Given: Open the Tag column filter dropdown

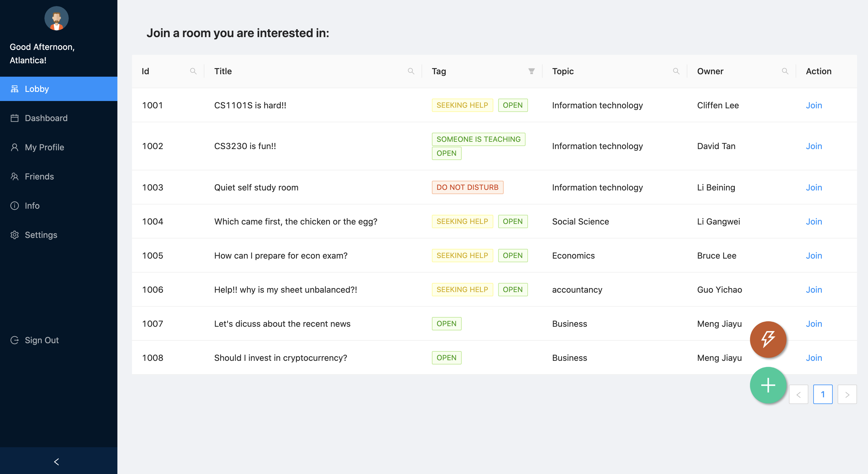Looking at the screenshot, I should tap(531, 71).
